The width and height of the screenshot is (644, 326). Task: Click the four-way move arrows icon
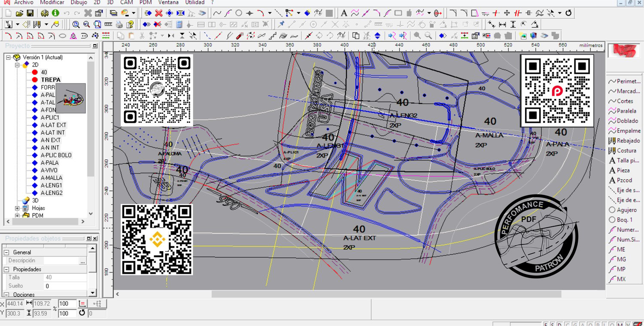pos(507,13)
